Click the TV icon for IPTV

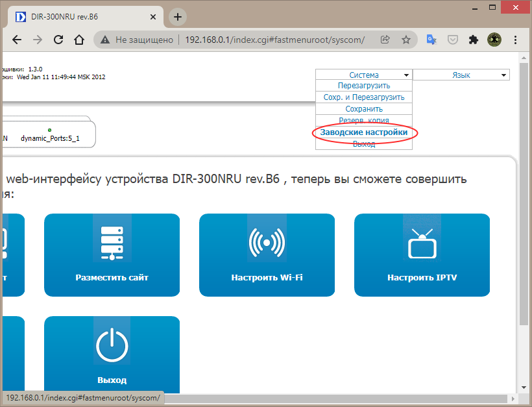(422, 243)
